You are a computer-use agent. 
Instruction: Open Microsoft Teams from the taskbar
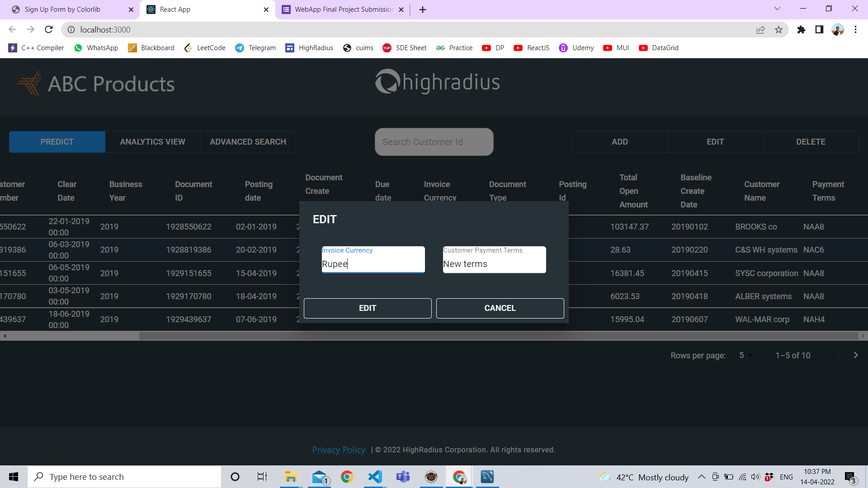(x=403, y=477)
